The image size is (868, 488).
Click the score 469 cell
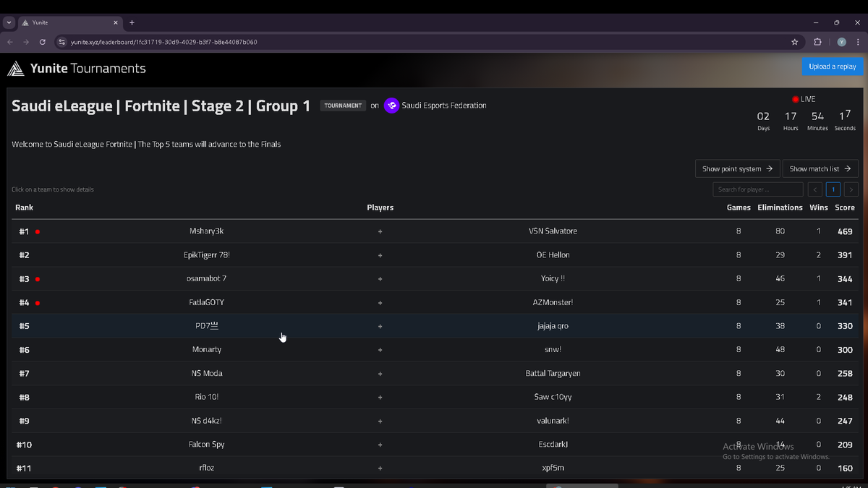[x=845, y=231]
